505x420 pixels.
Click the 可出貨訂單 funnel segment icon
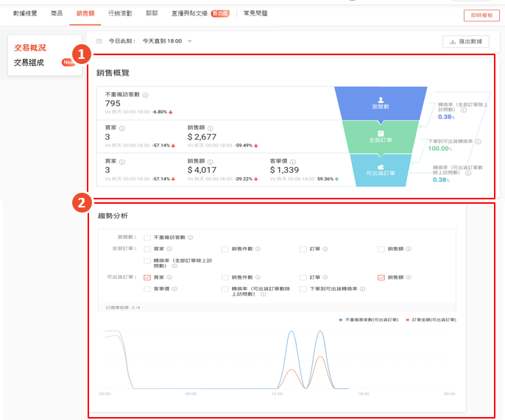(x=381, y=167)
